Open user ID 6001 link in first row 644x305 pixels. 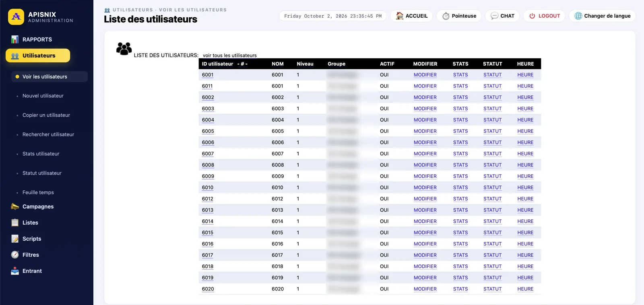[208, 75]
